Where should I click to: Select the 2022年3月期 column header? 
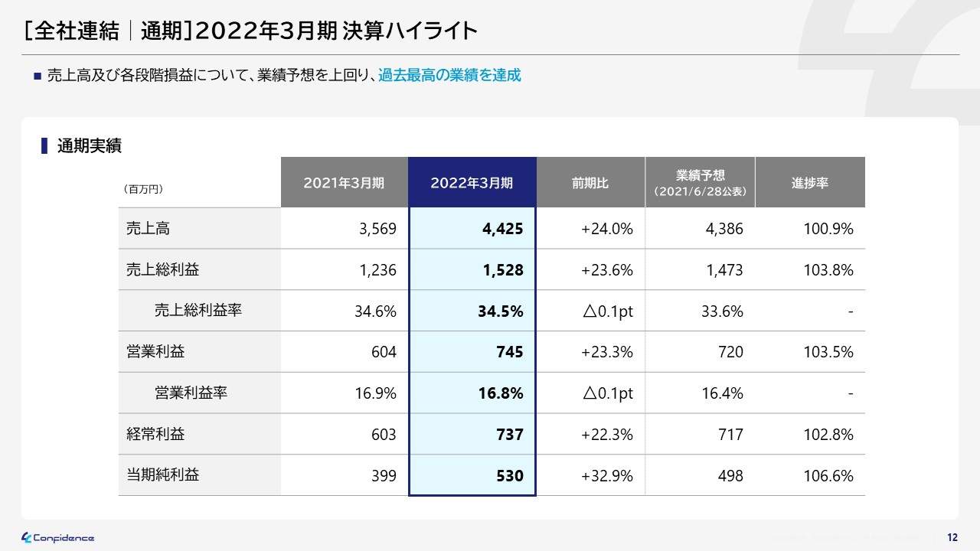[472, 183]
